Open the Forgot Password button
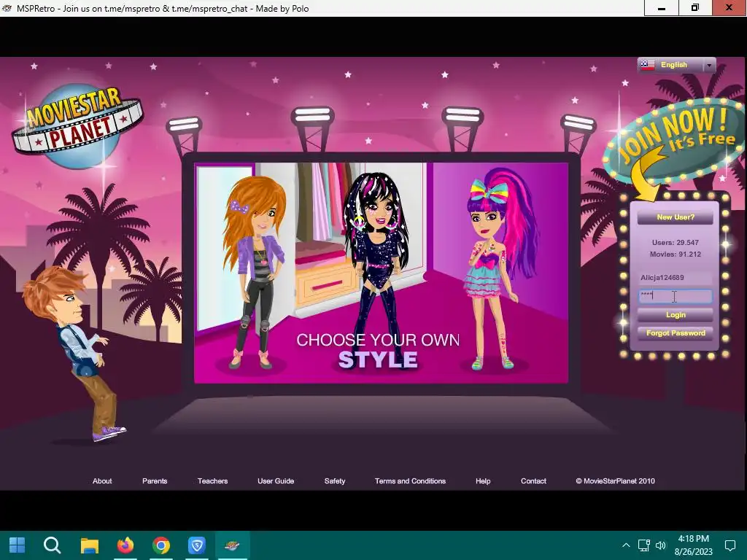 tap(675, 332)
